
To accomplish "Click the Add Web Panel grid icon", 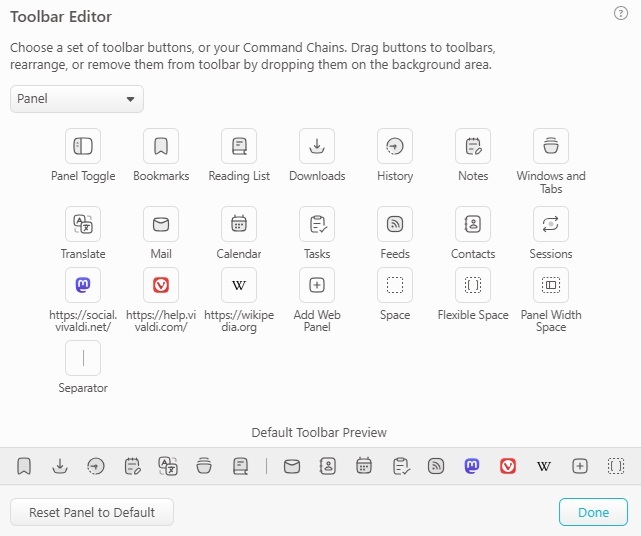I will [317, 285].
